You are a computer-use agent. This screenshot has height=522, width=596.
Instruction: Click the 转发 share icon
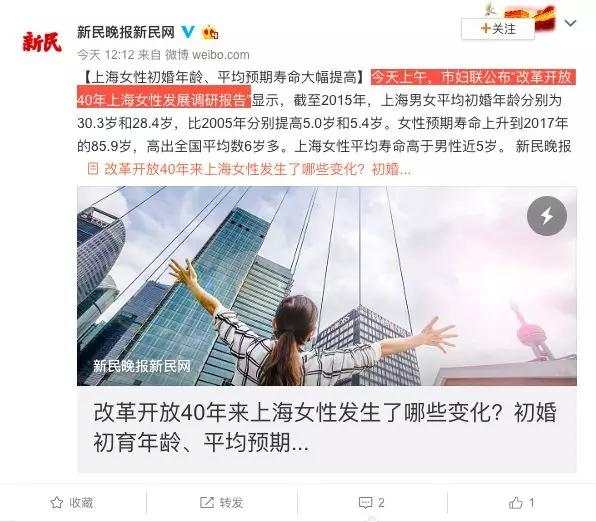207,503
